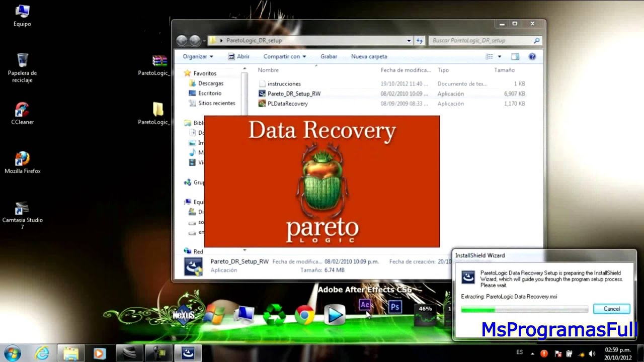Open green recycle icon in the dock

[x=274, y=315]
